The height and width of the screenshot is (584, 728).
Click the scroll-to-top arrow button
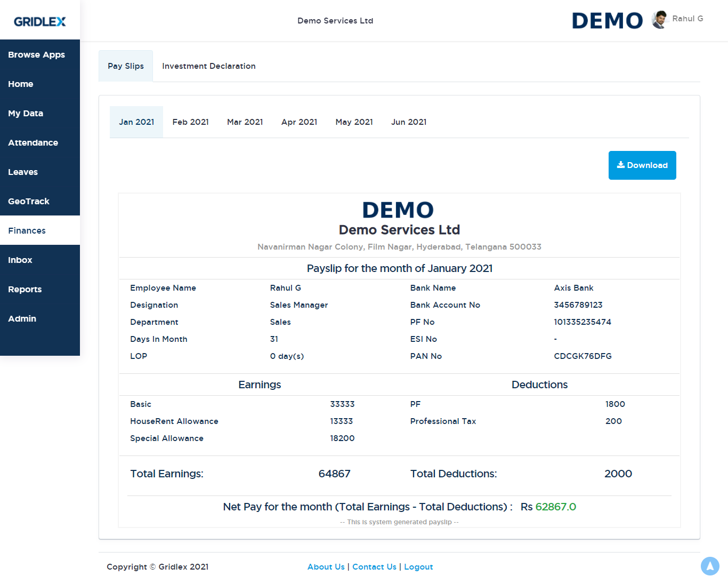(x=710, y=566)
